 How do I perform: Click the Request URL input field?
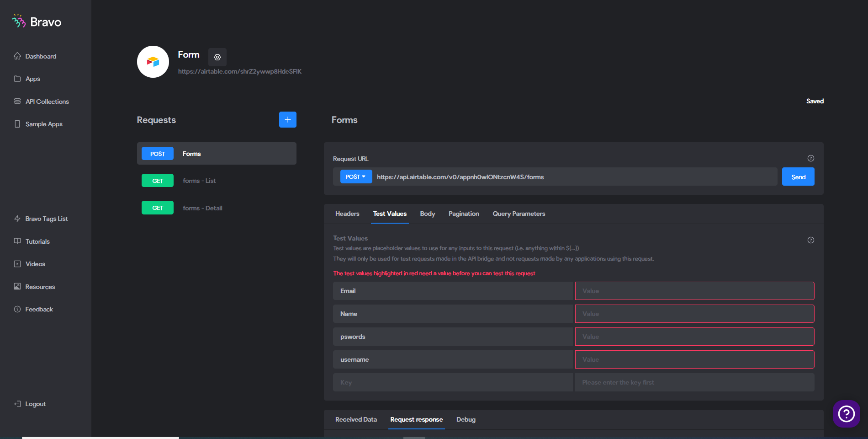pyautogui.click(x=575, y=177)
